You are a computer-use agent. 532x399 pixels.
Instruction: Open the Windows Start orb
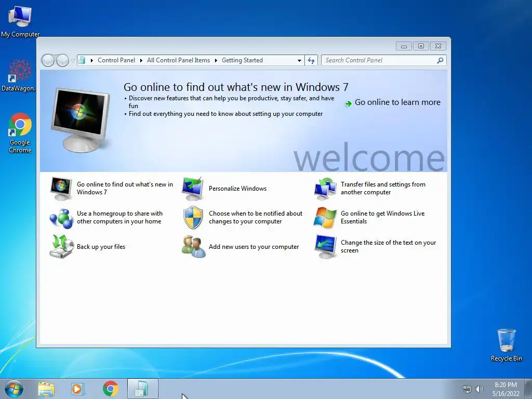pos(14,389)
